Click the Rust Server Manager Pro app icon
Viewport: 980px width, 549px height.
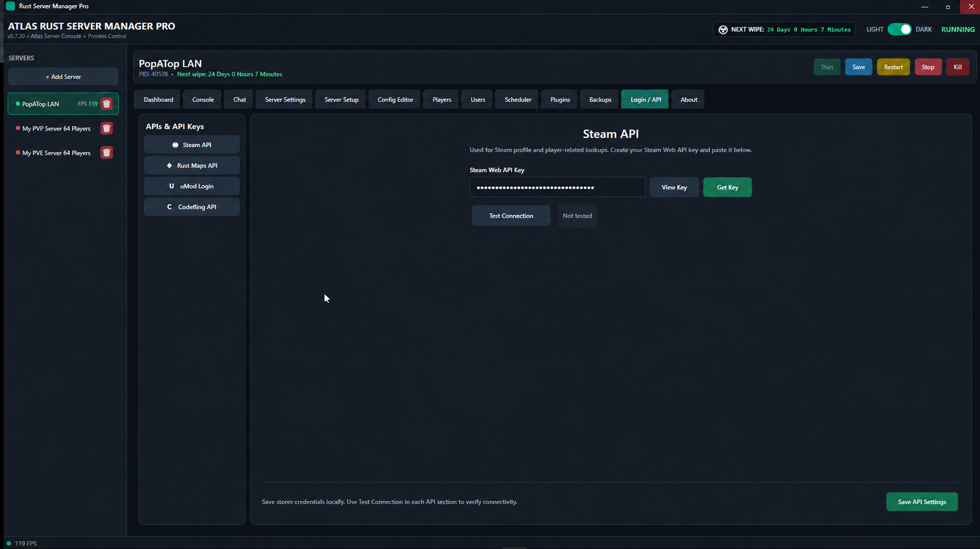tap(11, 6)
